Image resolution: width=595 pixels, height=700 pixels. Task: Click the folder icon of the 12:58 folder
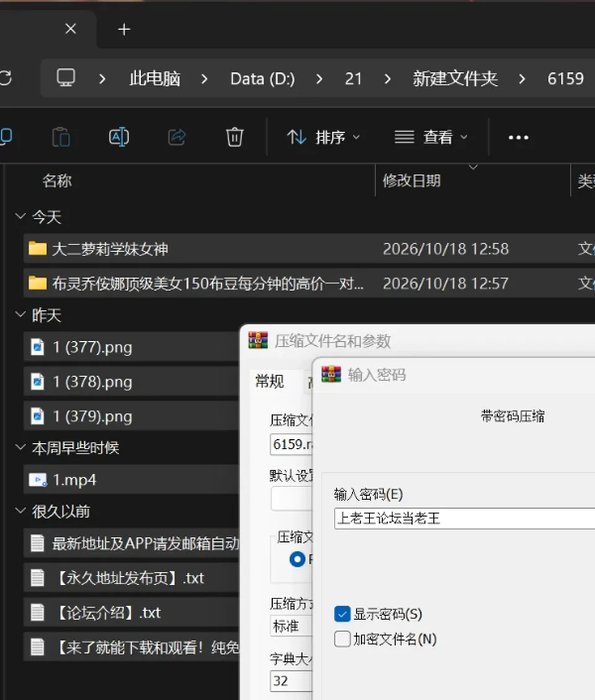coord(38,248)
